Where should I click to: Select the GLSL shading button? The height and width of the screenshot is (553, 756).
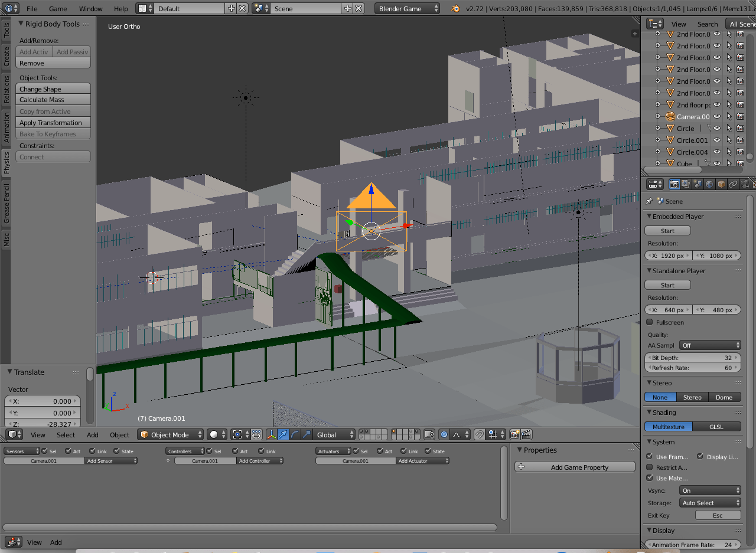tap(716, 427)
